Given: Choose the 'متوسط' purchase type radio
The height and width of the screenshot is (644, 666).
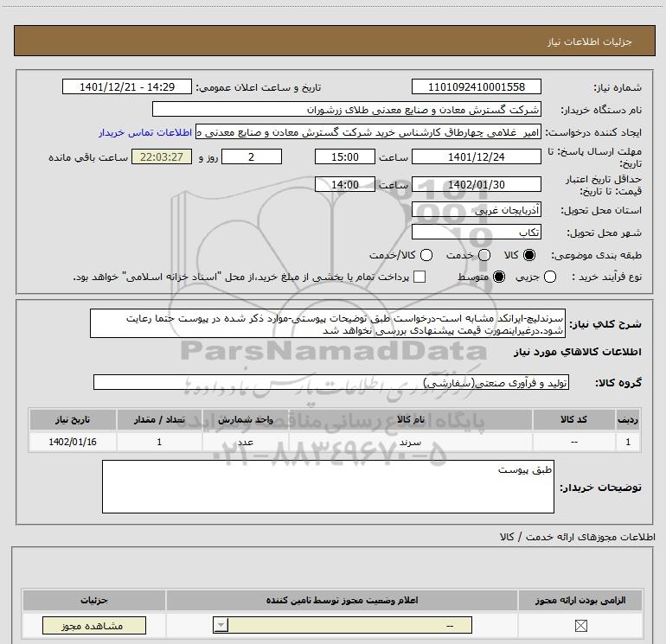Looking at the screenshot, I should [499, 277].
